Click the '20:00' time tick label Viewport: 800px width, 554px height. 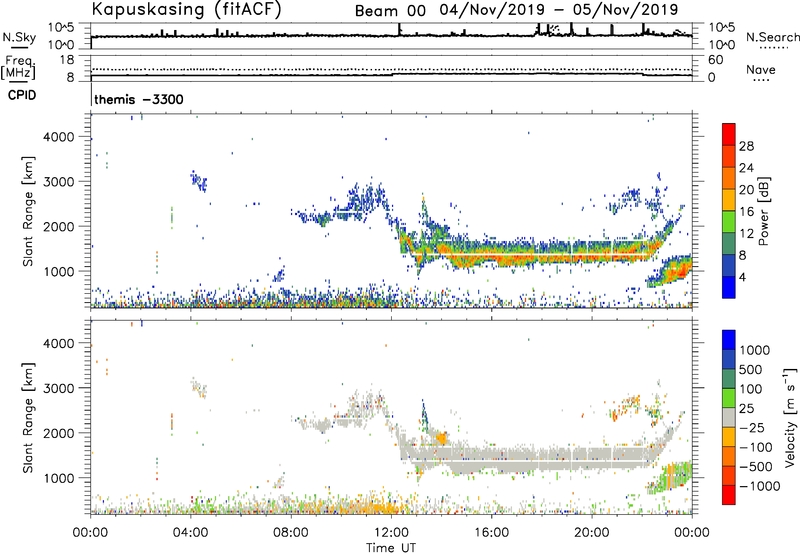pos(591,533)
